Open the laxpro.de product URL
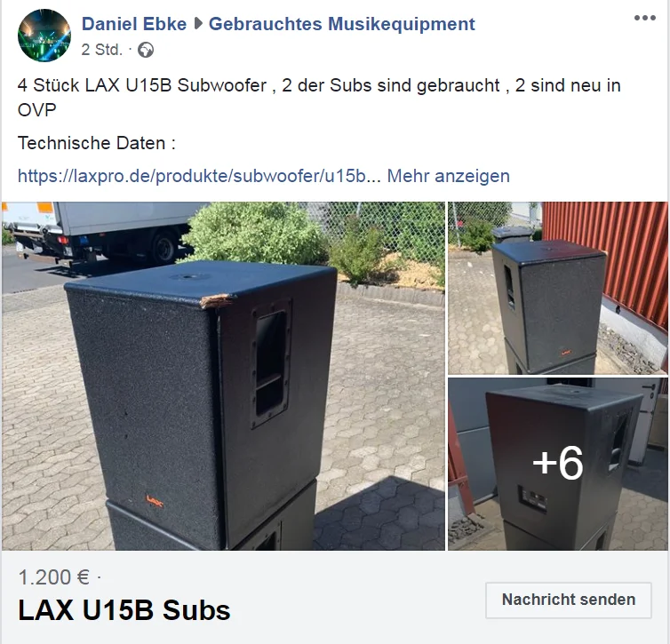Screen dimensions: 670x644 pos(199,176)
